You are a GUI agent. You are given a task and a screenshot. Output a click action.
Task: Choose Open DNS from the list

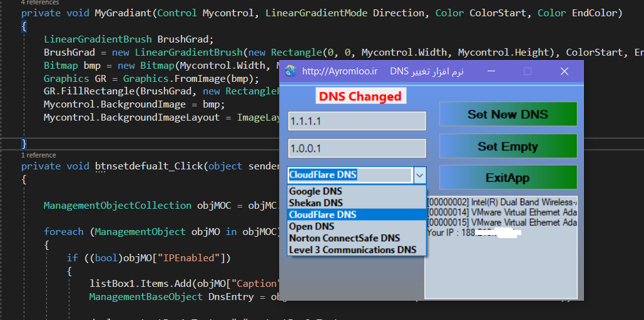tap(357, 226)
